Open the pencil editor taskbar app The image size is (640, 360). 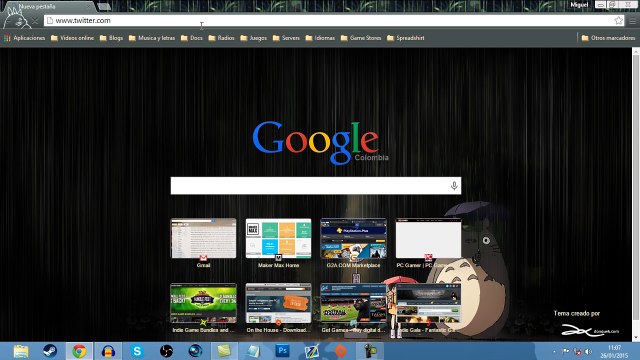pos(312,351)
